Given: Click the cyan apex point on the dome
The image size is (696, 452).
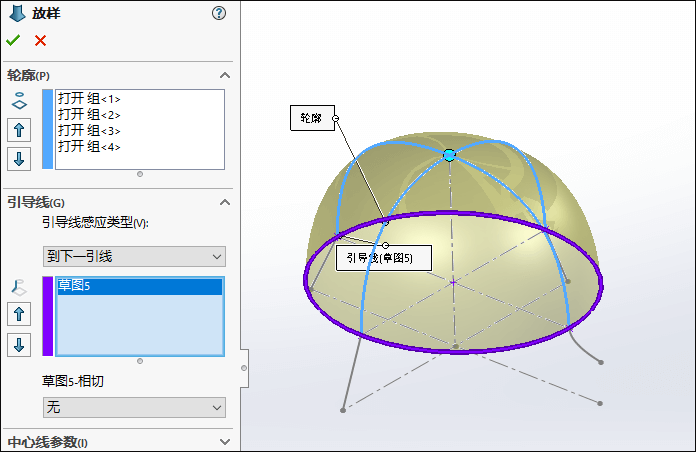Looking at the screenshot, I should (x=449, y=155).
